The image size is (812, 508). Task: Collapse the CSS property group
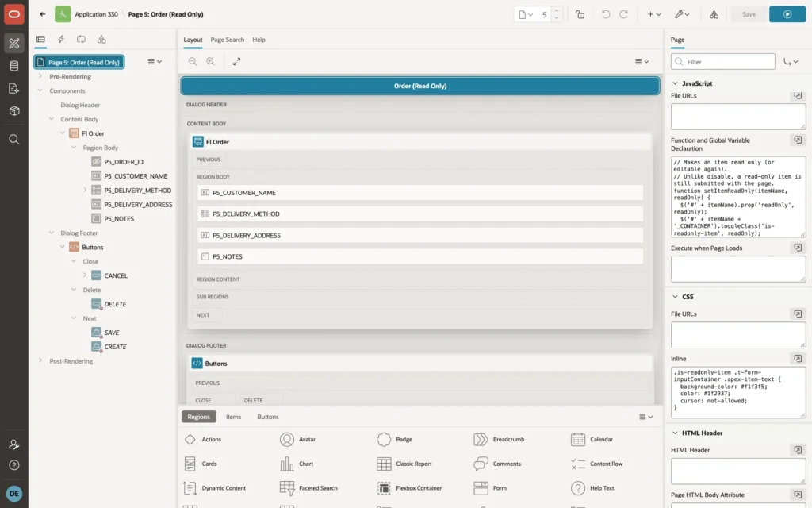click(x=675, y=297)
